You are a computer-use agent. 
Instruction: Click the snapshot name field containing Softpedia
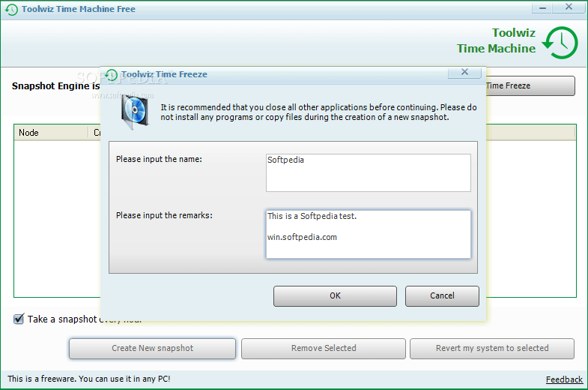pos(369,172)
